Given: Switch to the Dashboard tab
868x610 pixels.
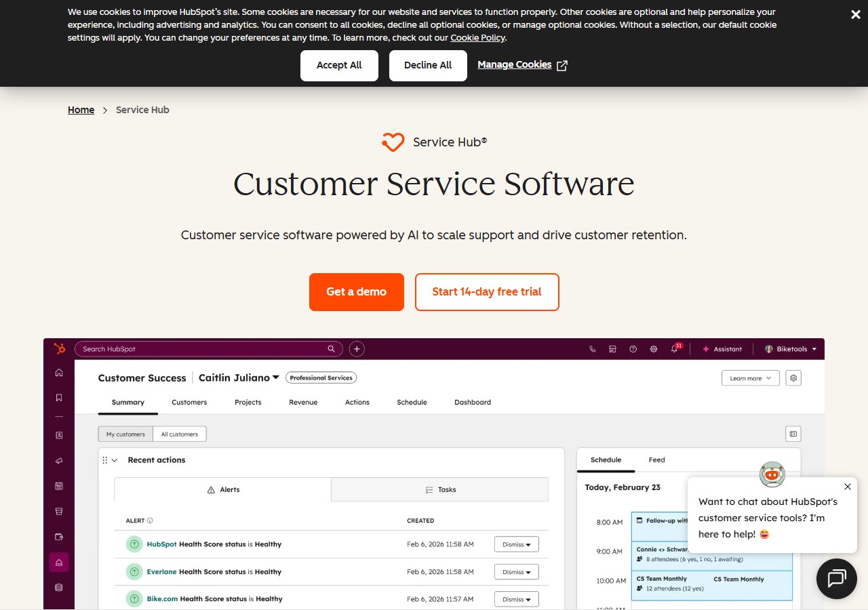Looking at the screenshot, I should point(473,402).
